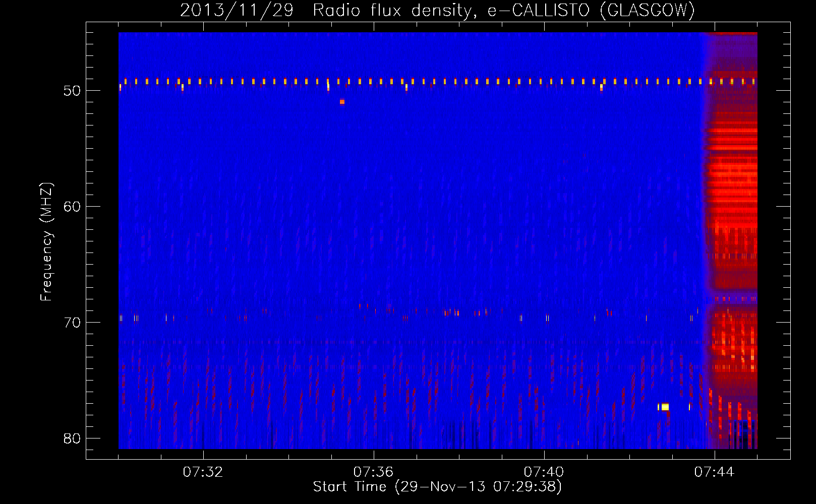
Task: Click the "50" frequency tick label
Action: 72,91
